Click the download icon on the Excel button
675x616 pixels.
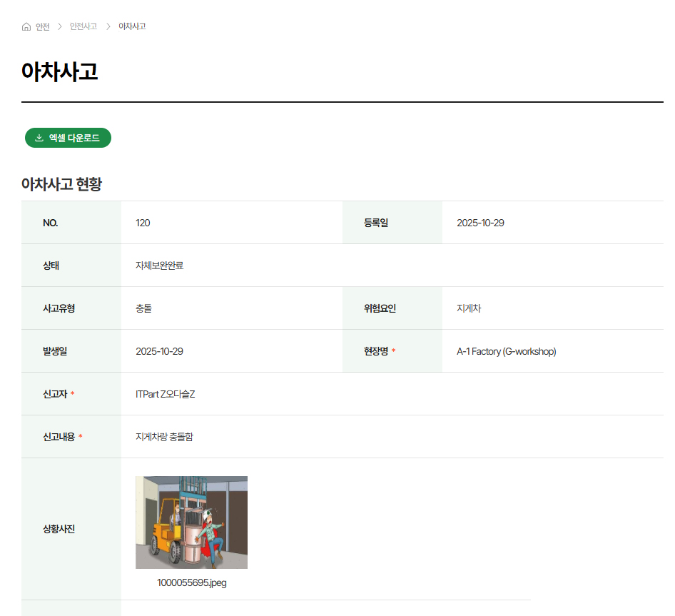tap(39, 138)
